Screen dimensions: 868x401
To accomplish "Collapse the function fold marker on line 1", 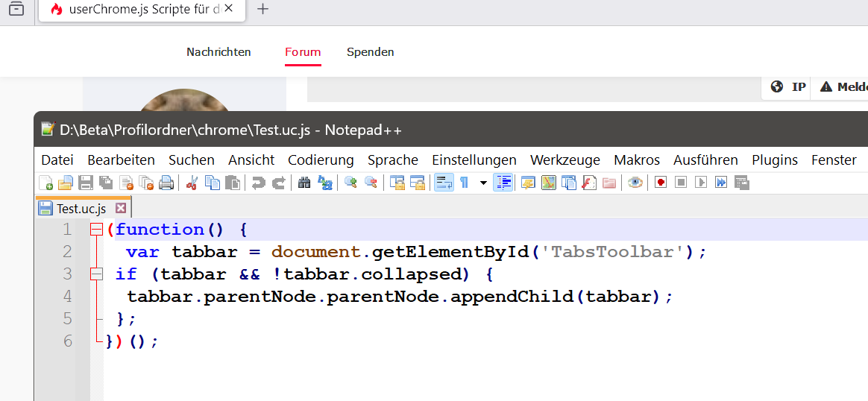I will (95, 230).
